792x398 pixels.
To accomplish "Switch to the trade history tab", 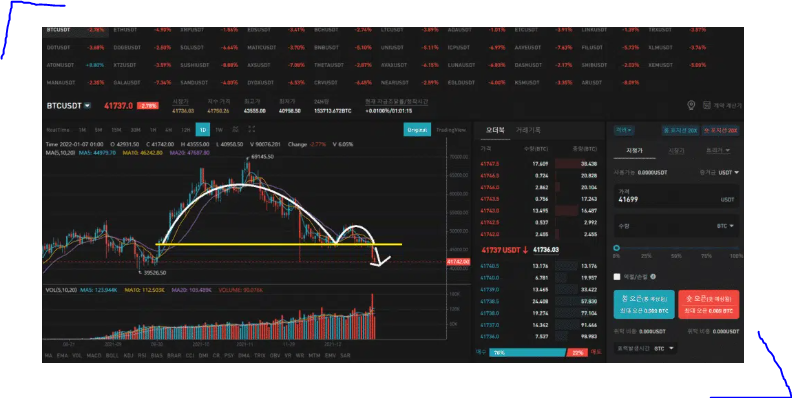I will pos(528,130).
